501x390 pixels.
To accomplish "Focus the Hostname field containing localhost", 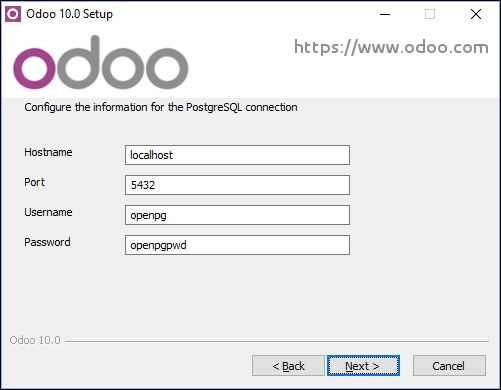I will (237, 155).
